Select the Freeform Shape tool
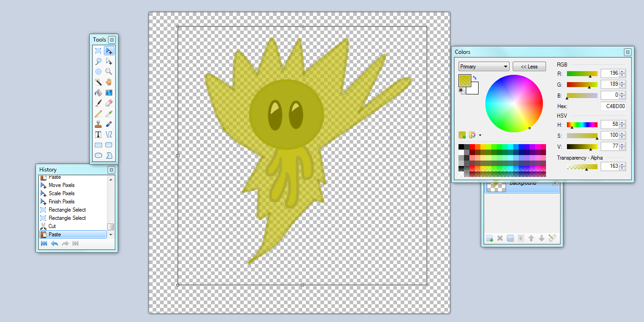The height and width of the screenshot is (322, 644). pos(109,156)
